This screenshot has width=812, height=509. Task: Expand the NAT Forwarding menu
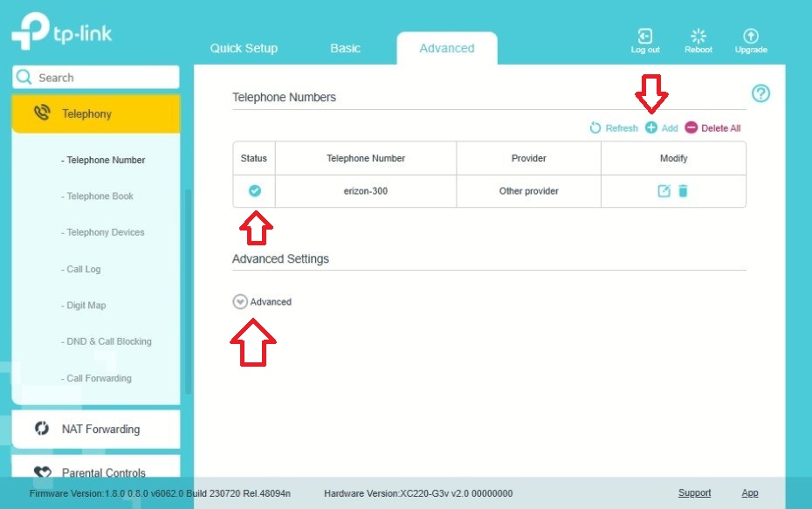tap(96, 429)
